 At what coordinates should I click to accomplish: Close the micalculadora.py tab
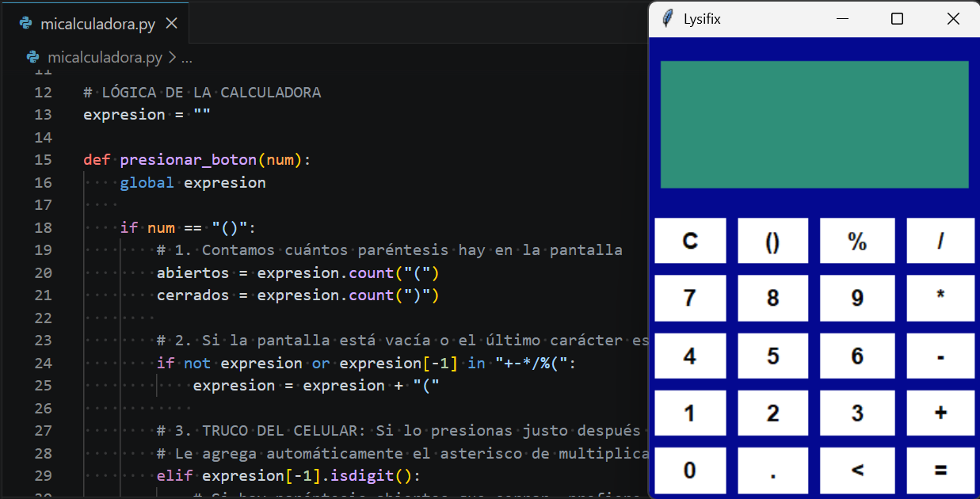tap(172, 24)
